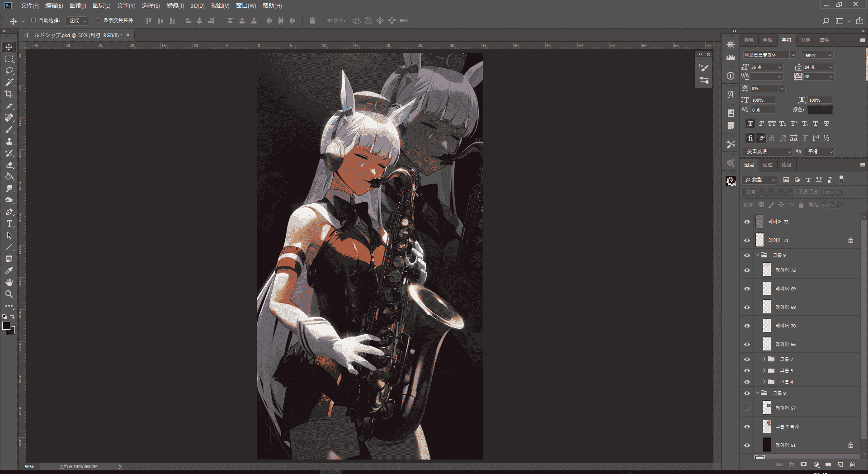Select the Lasso tool
Screen dimensions: 868x474
[x=9, y=71]
